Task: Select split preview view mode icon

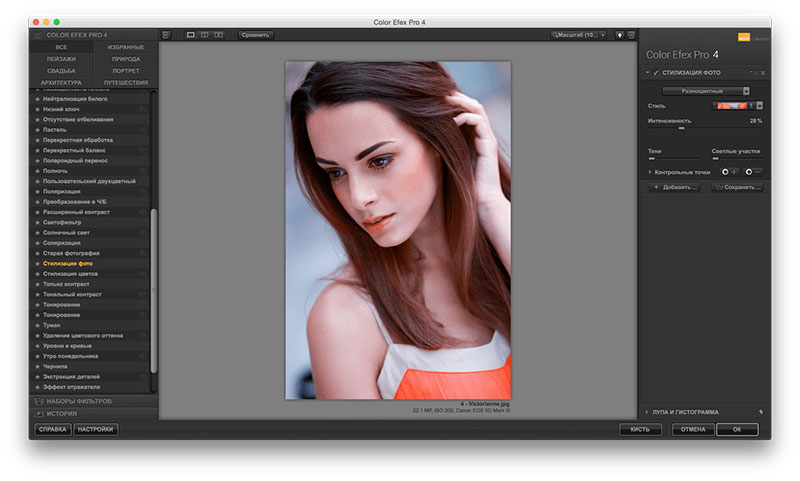Action: tap(205, 35)
